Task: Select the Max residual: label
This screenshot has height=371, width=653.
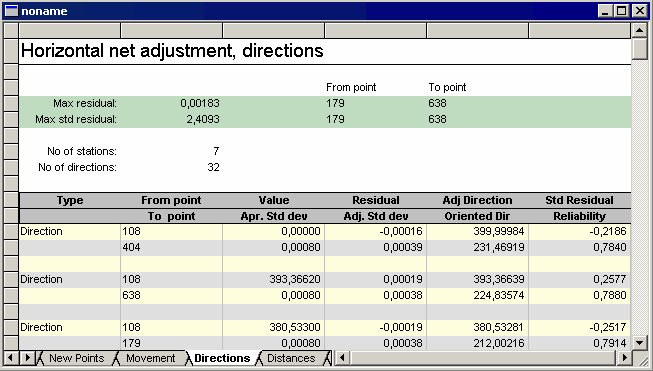Action: 85,103
